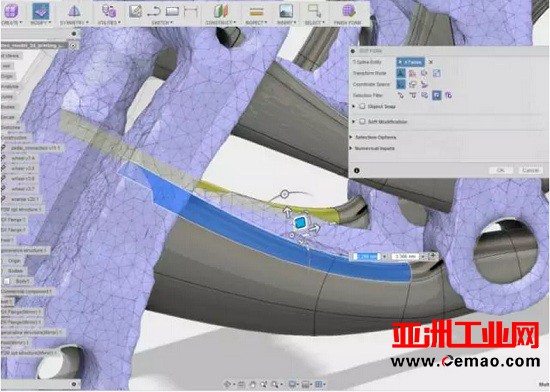
Task: Click the Finish Form icon
Action: coord(349,11)
